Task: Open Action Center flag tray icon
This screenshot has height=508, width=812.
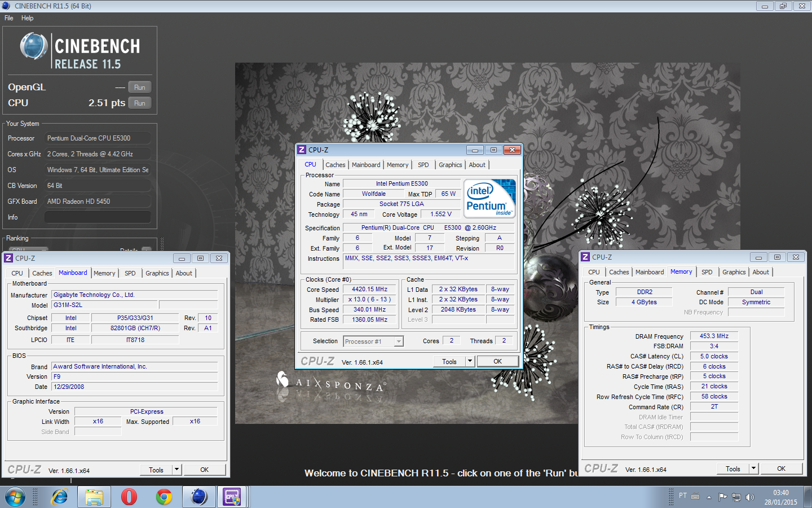Action: 722,497
